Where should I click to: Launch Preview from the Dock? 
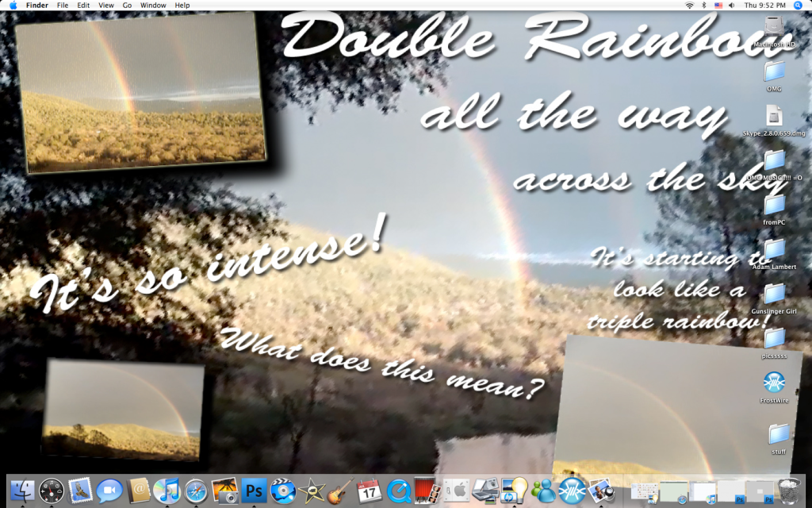coord(601,490)
